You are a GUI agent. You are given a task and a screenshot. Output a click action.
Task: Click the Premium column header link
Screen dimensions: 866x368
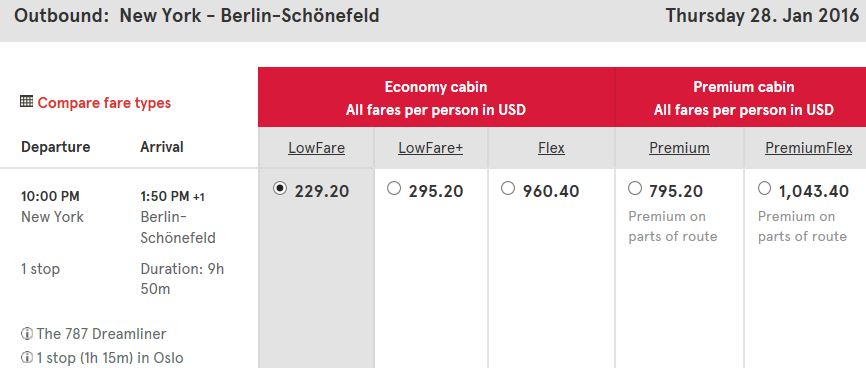click(x=679, y=148)
